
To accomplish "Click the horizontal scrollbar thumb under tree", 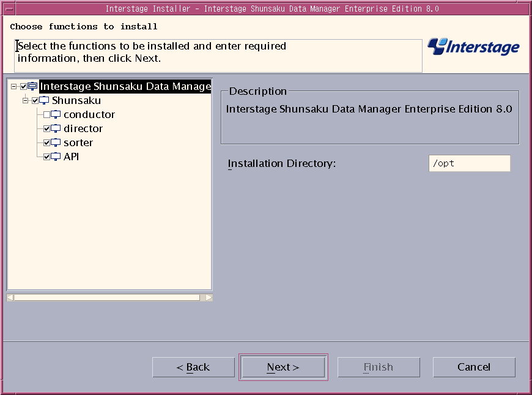I will (x=107, y=298).
